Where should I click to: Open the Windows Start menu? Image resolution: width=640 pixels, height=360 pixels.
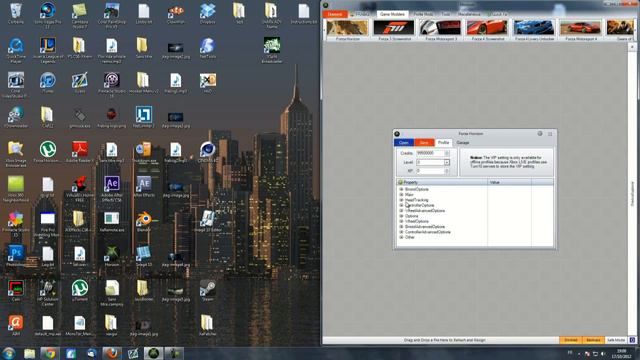pos(9,353)
